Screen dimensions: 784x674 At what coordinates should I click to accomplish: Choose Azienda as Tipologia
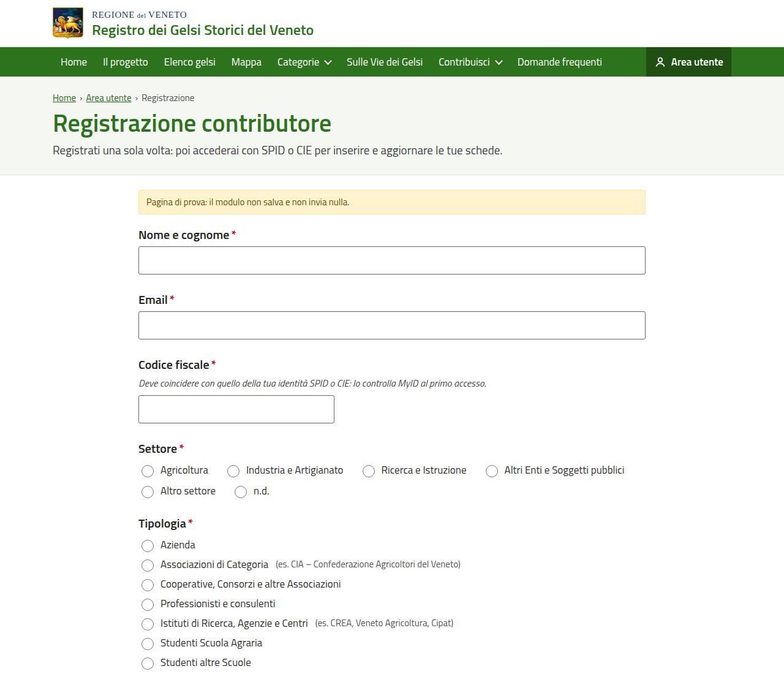[148, 546]
